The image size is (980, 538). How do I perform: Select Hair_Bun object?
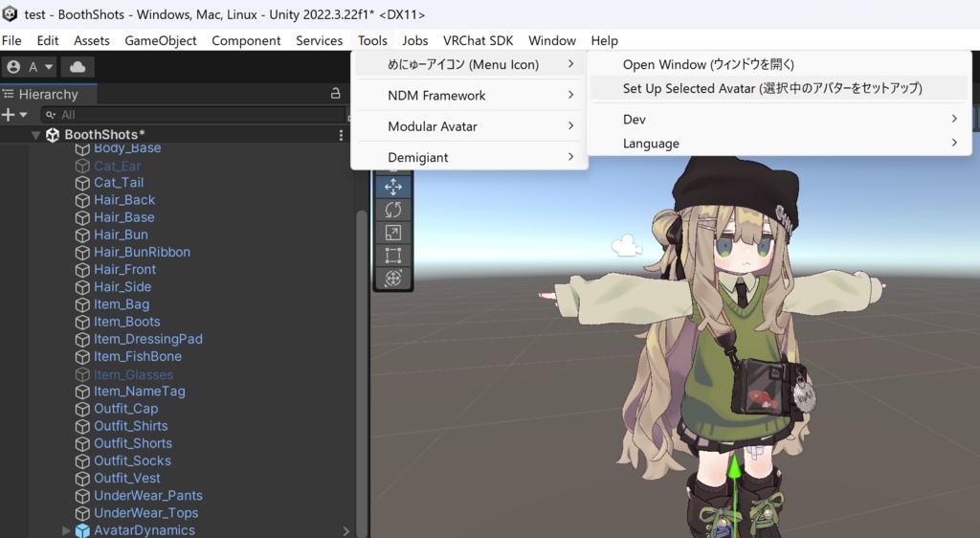tap(122, 235)
